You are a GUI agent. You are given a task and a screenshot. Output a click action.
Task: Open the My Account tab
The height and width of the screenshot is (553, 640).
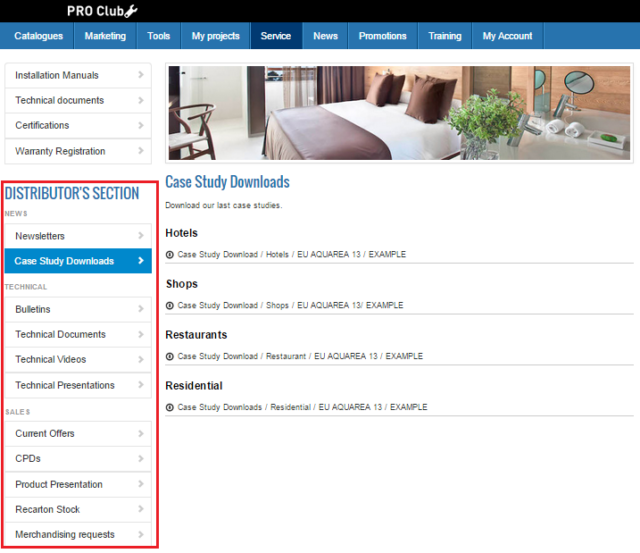508,36
